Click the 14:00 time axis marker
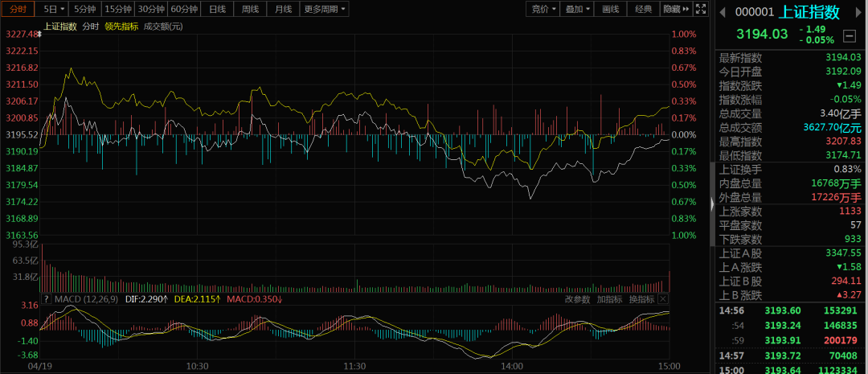 (x=512, y=367)
